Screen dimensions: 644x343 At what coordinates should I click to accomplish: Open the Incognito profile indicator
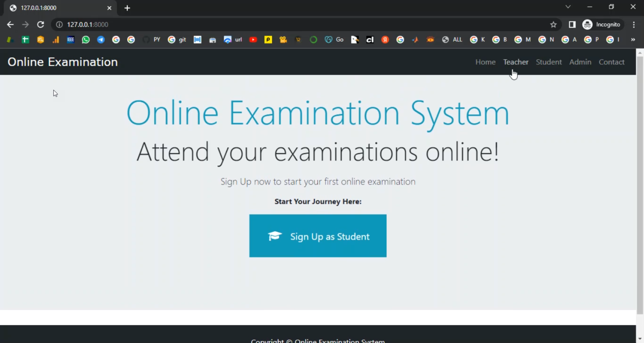pos(601,24)
